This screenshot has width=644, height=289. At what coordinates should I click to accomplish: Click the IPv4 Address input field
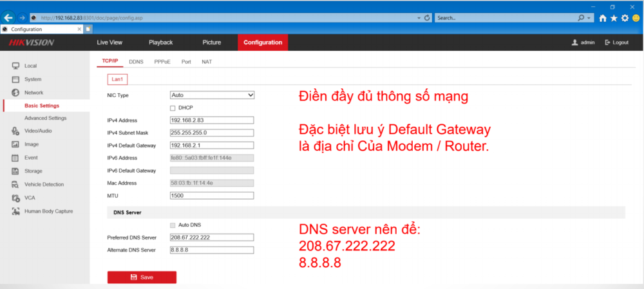point(212,120)
